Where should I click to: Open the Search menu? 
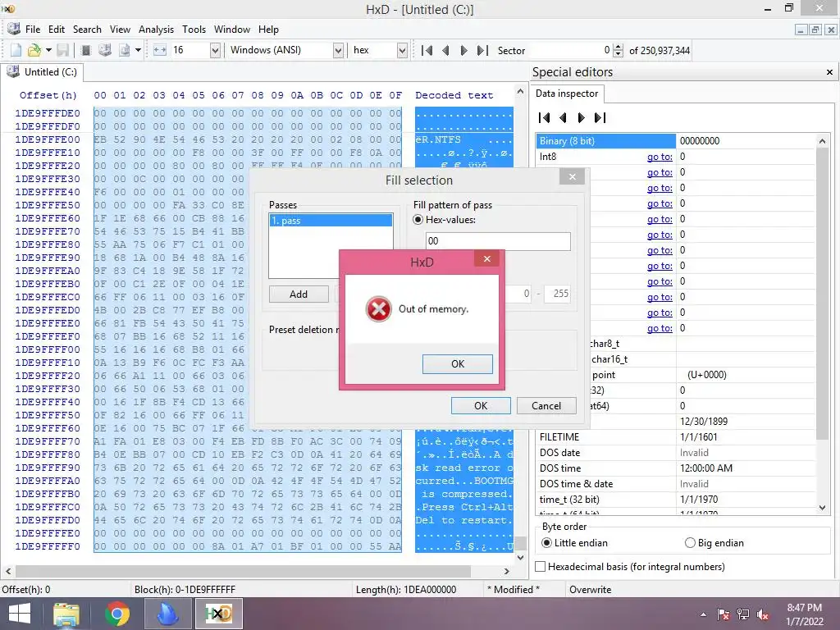coord(87,30)
